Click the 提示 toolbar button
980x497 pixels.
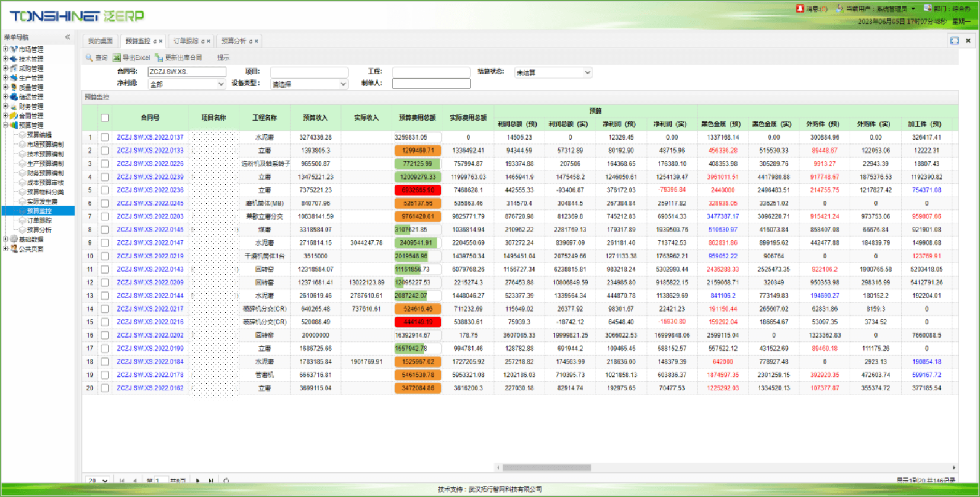(x=223, y=57)
